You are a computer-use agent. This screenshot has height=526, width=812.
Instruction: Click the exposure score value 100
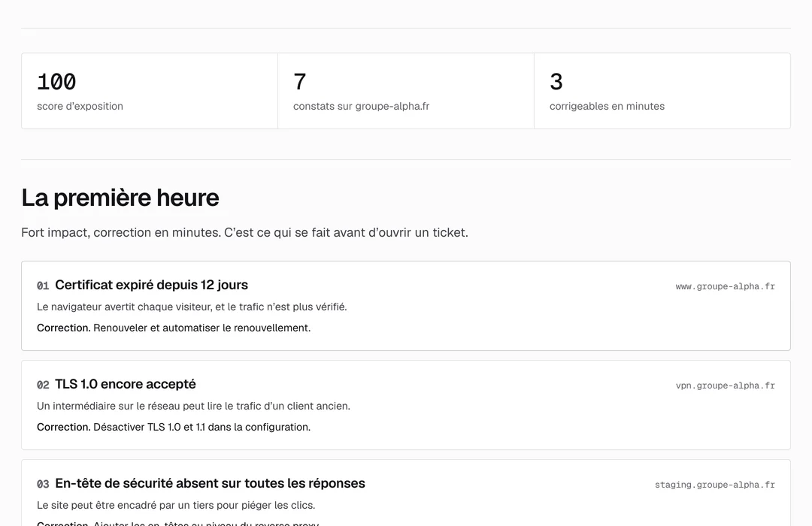click(56, 82)
